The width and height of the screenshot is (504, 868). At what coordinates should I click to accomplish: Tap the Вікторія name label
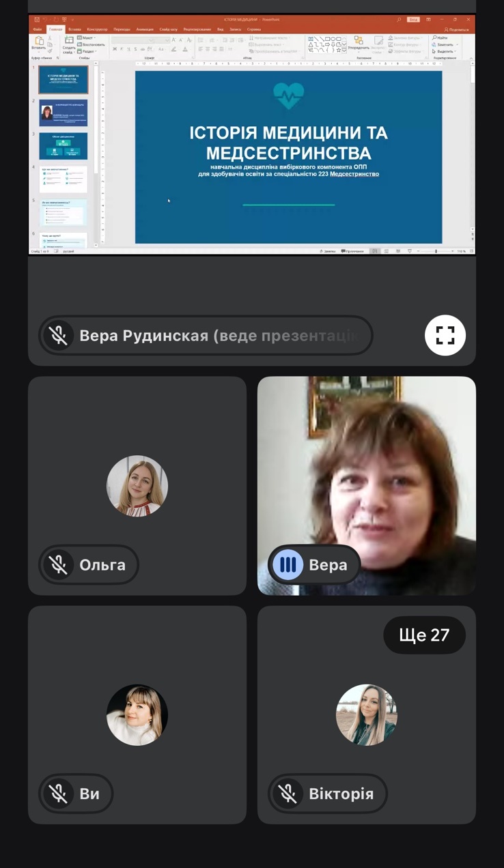tap(341, 794)
